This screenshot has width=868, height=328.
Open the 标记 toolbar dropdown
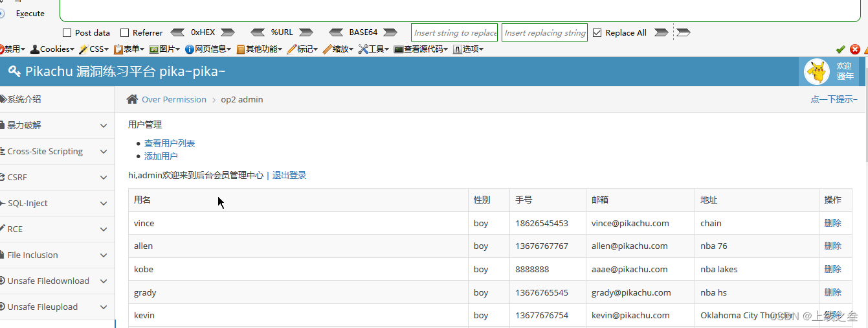click(303, 49)
